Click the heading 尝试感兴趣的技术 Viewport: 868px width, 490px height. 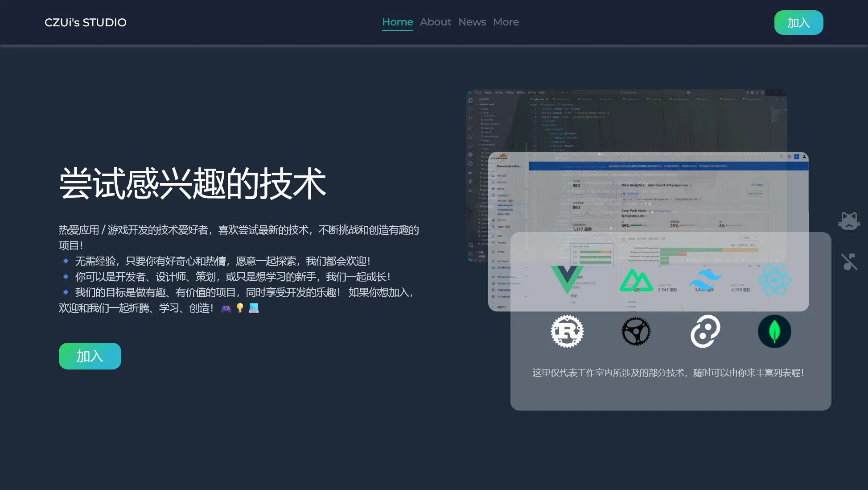193,183
